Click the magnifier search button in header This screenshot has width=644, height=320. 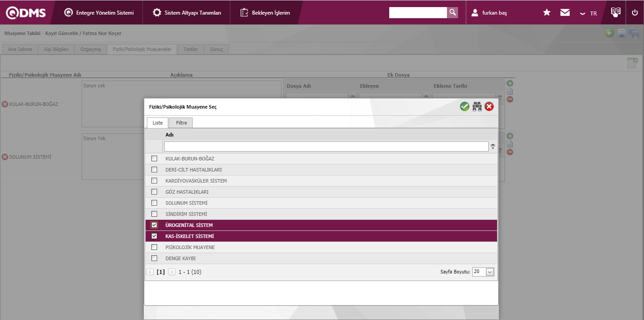452,12
